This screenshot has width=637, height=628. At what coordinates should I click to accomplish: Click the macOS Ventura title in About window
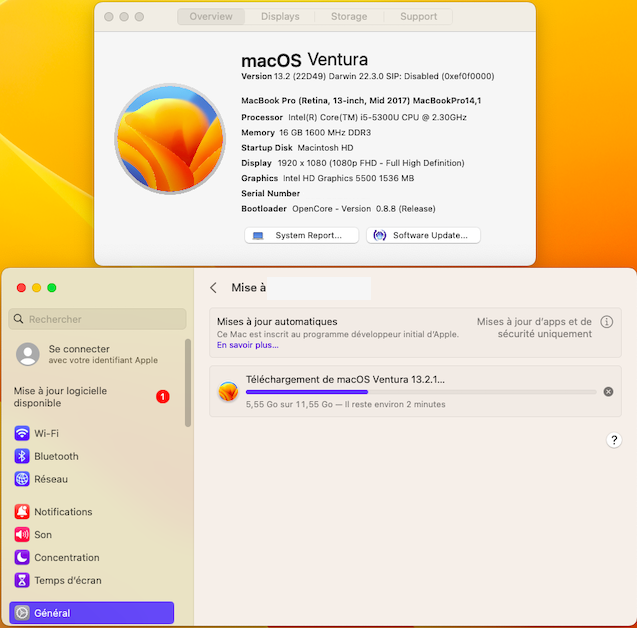pos(305,60)
